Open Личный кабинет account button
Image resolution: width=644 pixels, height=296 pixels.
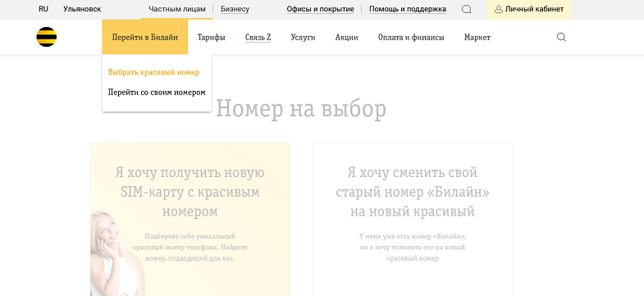(528, 10)
